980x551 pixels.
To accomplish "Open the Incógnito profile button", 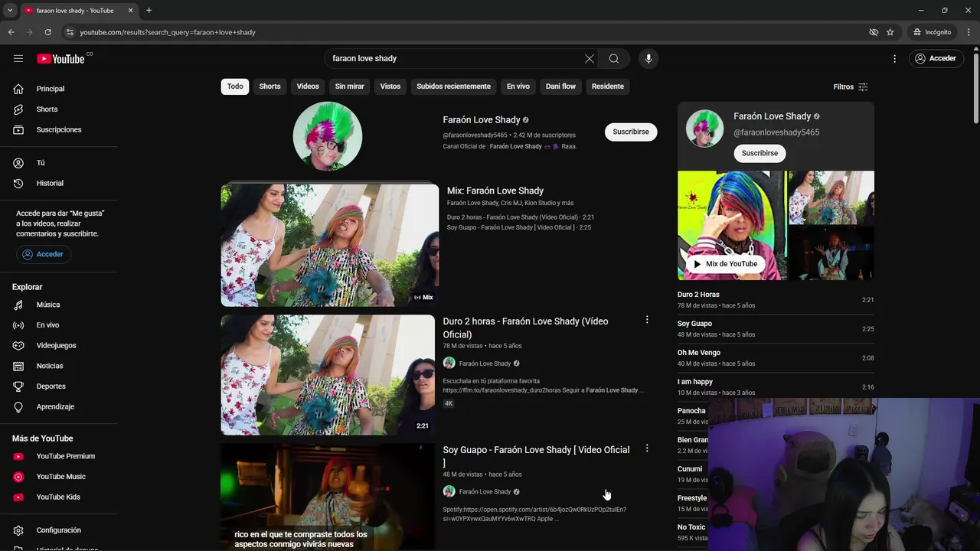I will click(932, 32).
